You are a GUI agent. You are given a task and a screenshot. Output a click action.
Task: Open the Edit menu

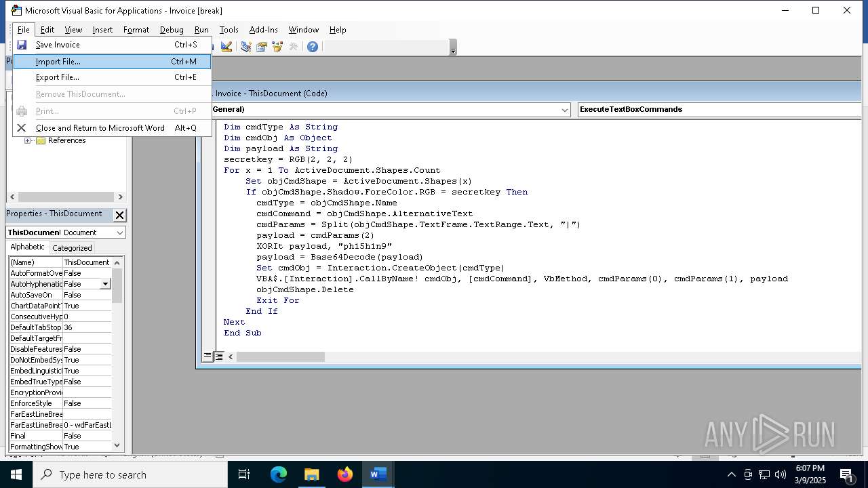click(x=47, y=30)
